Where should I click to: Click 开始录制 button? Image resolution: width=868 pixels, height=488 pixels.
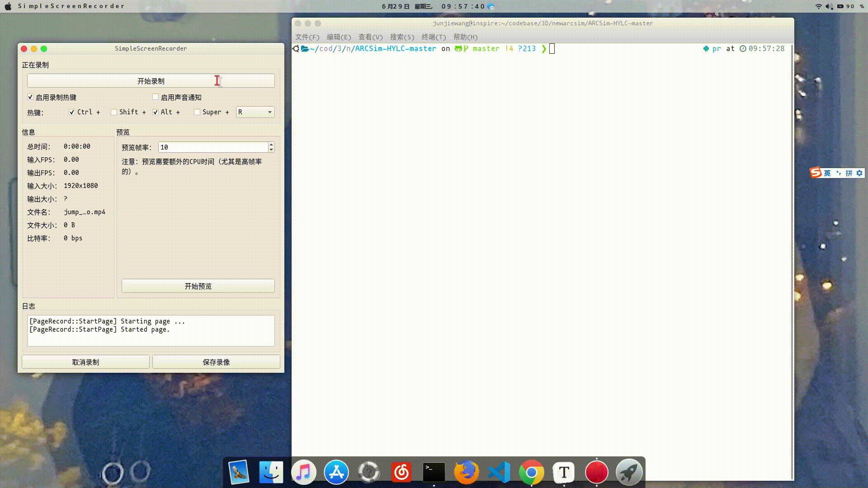pos(150,80)
